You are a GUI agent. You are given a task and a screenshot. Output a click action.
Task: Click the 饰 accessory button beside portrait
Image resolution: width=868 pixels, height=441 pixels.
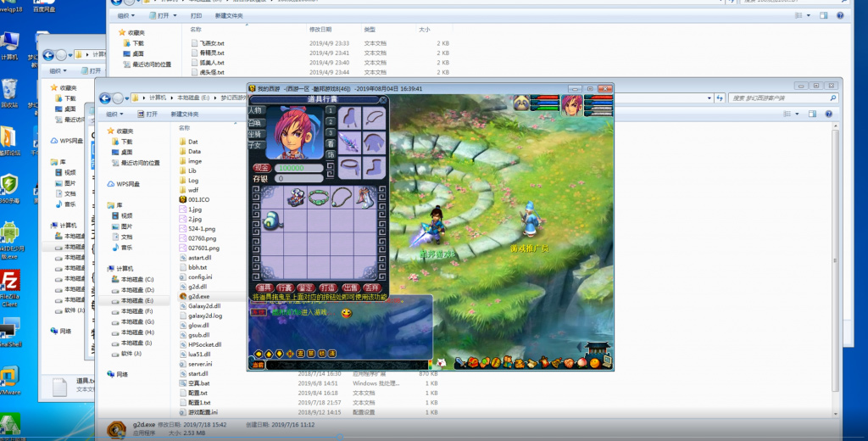click(x=331, y=154)
